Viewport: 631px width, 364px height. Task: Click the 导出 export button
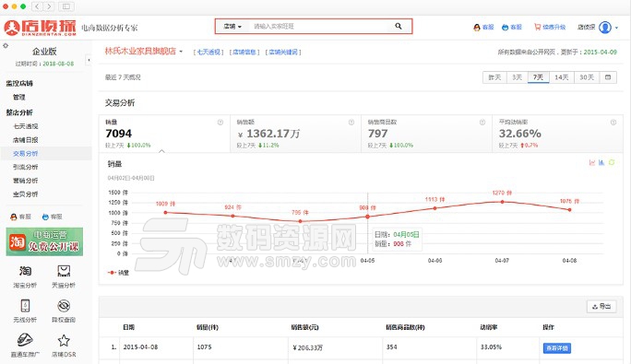pos(601,307)
